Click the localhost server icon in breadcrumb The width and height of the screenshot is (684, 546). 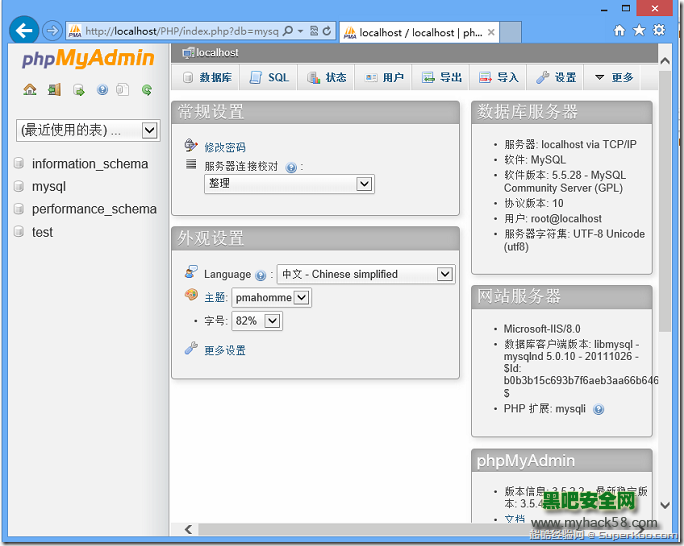tap(188, 53)
